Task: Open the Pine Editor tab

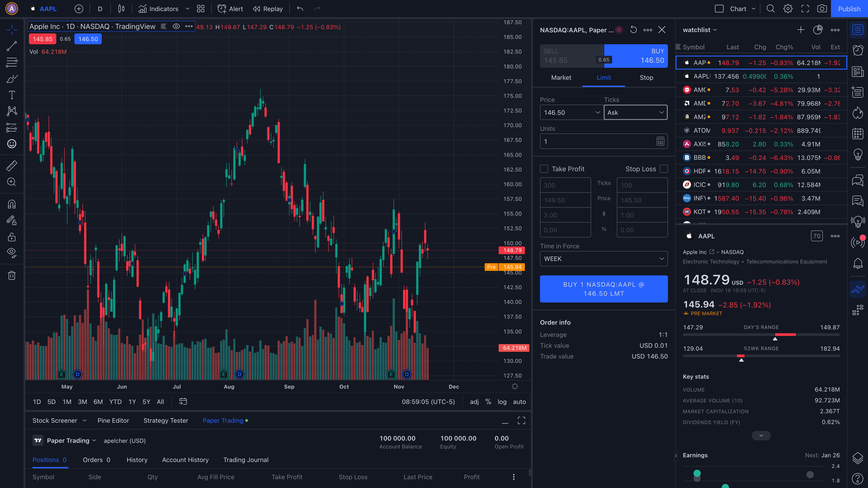Action: pos(113,420)
